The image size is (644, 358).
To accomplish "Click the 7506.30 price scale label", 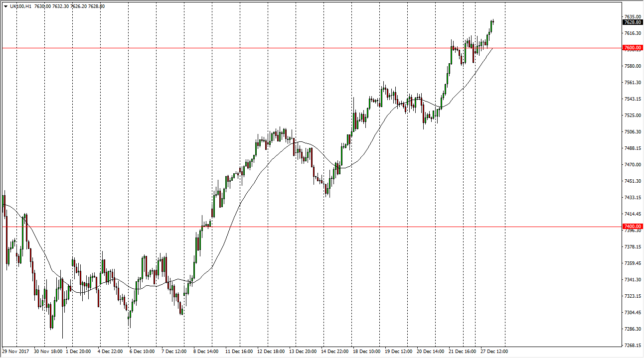I will pos(632,132).
